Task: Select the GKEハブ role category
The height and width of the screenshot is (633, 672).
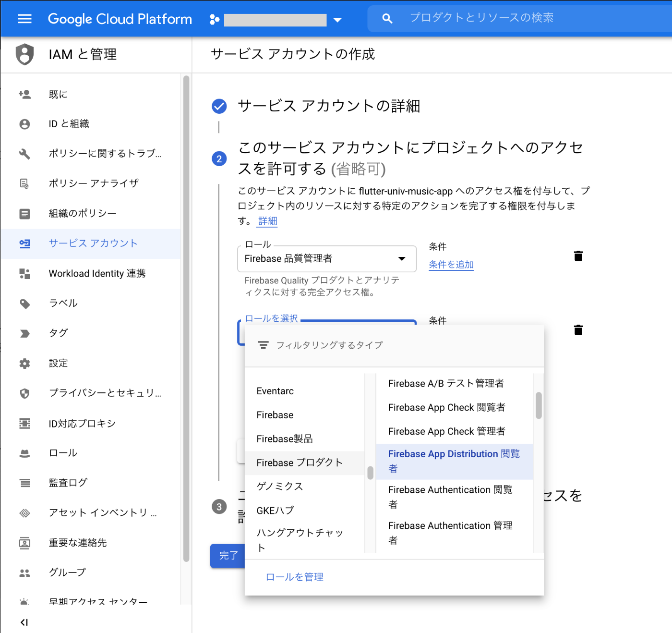Action: (x=305, y=511)
